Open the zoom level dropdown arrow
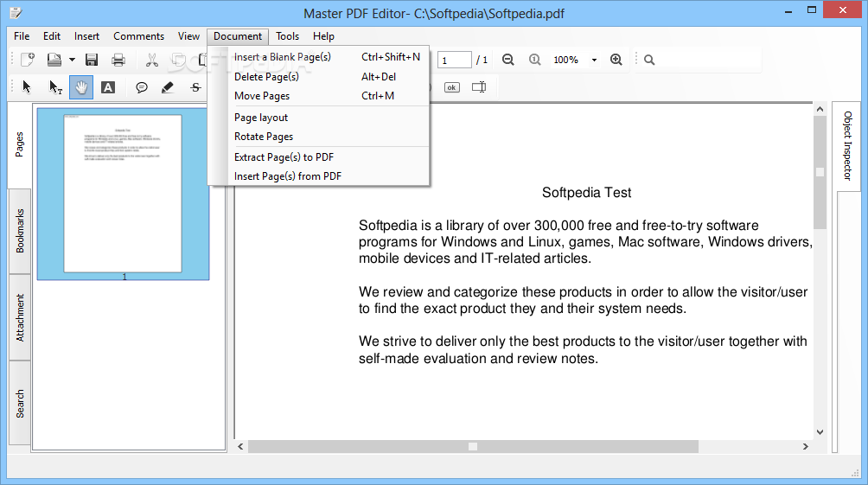868x485 pixels. [x=594, y=60]
